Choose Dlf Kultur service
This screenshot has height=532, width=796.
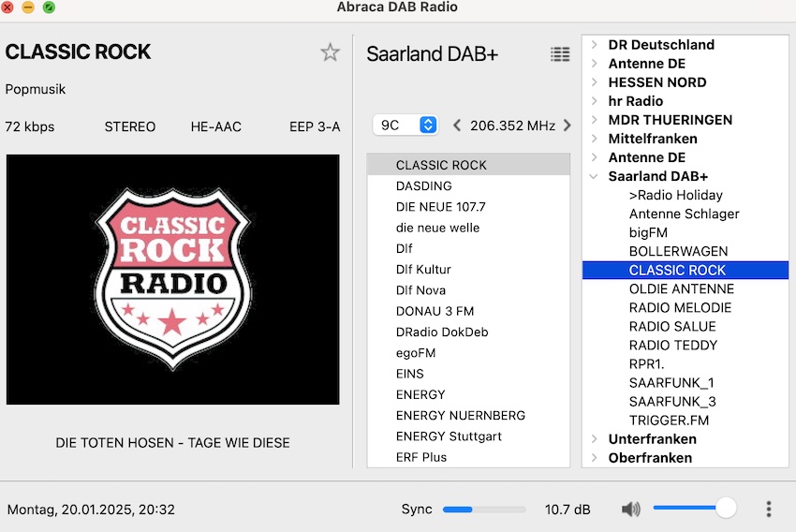(x=468, y=269)
